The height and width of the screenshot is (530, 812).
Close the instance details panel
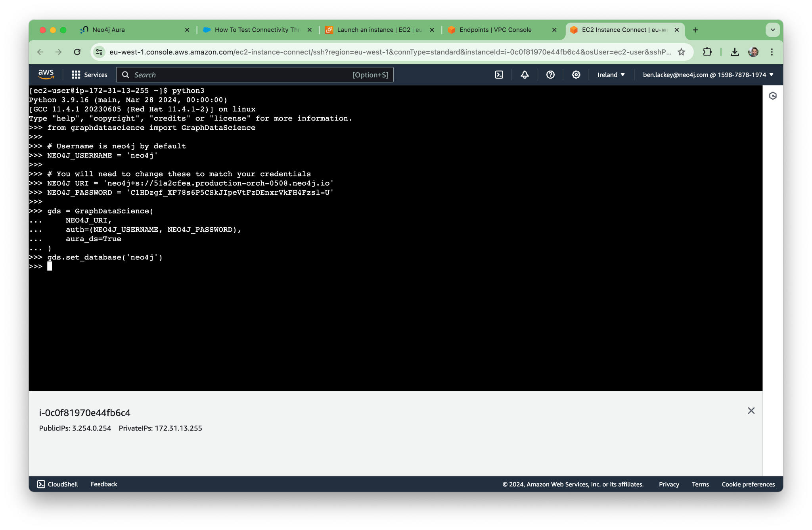pyautogui.click(x=751, y=411)
